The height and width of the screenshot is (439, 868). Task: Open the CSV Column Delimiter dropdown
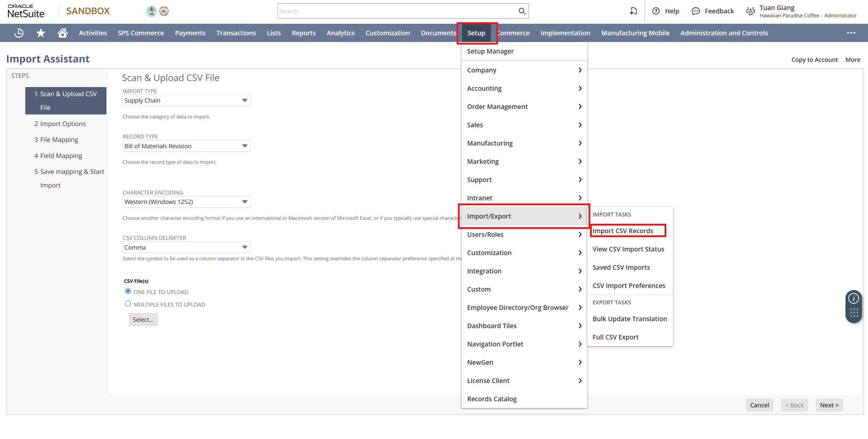pos(186,248)
